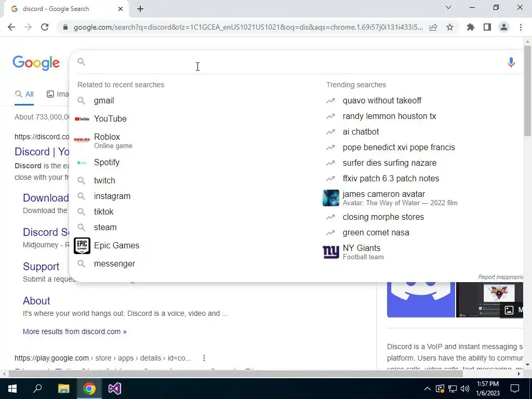The width and height of the screenshot is (532, 399).
Task: Open Chrome's three-dot menu
Action: point(521,27)
